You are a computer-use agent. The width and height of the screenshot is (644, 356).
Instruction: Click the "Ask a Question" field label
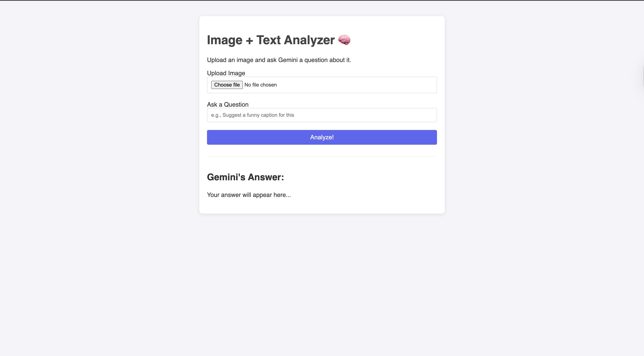coord(228,105)
